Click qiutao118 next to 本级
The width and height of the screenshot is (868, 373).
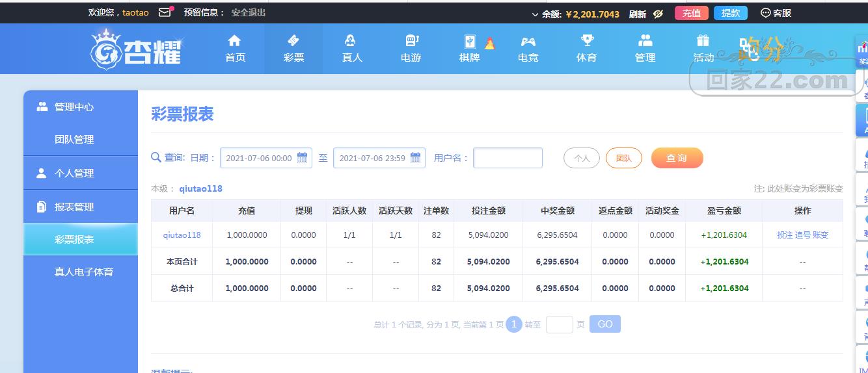click(x=200, y=189)
